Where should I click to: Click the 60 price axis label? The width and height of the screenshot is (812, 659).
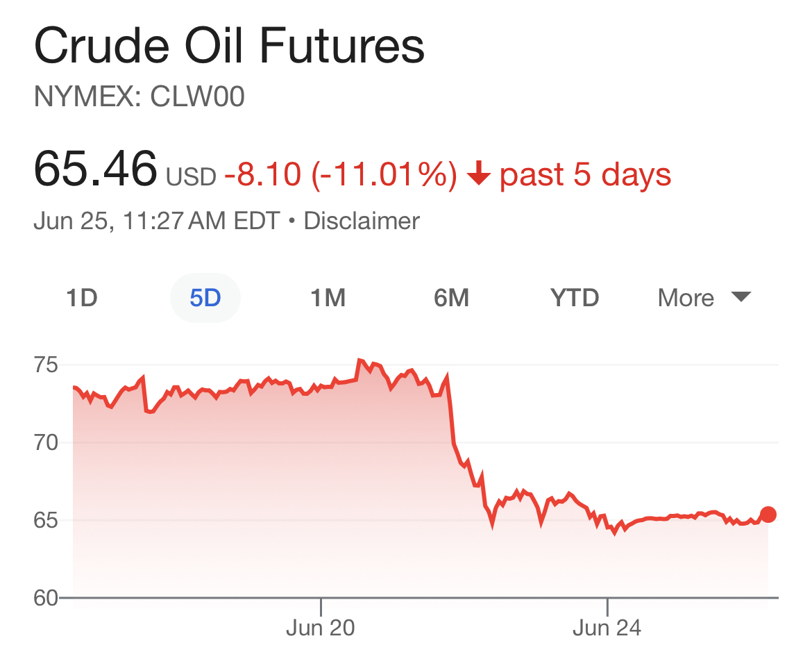[47, 598]
